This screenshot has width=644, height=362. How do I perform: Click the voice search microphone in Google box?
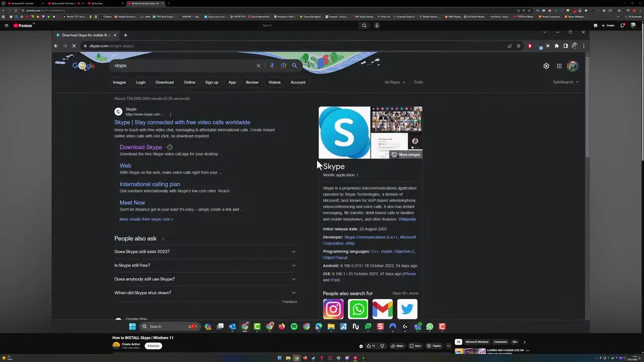(272, 65)
